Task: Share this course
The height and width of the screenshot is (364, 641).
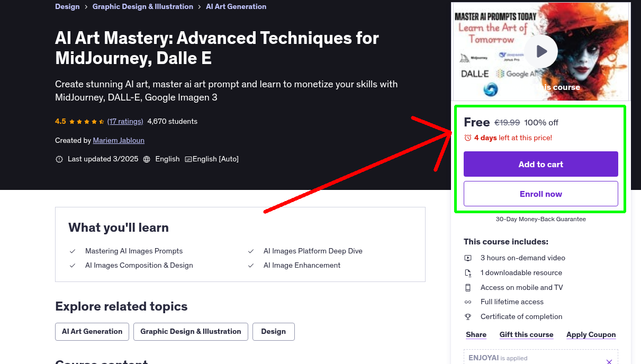Action: point(476,335)
